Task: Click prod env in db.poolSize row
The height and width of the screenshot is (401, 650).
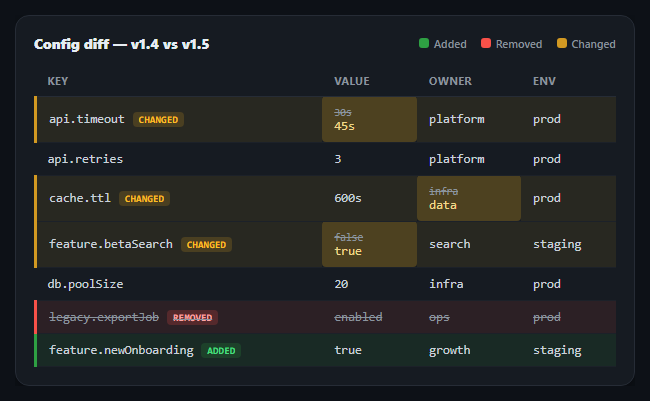Action: 547,284
